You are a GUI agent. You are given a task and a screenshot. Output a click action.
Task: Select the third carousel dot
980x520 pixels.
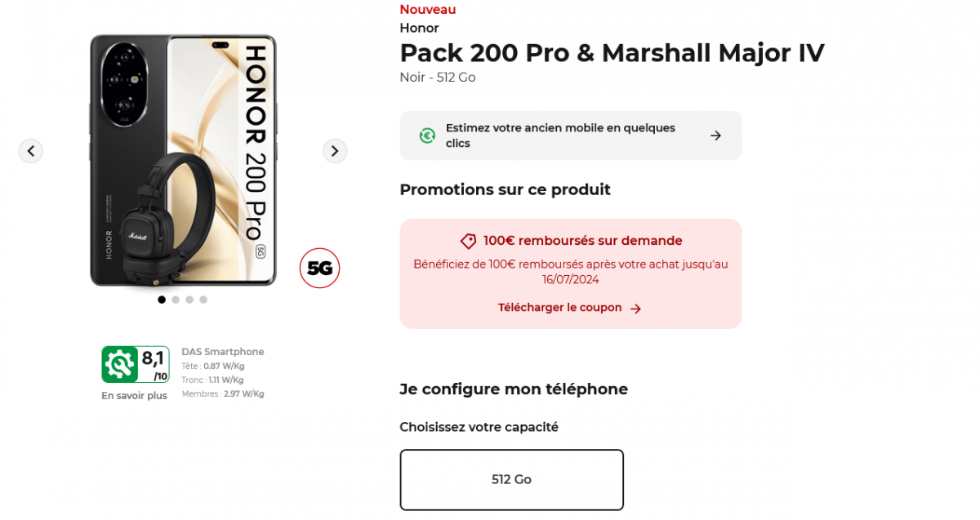[189, 300]
